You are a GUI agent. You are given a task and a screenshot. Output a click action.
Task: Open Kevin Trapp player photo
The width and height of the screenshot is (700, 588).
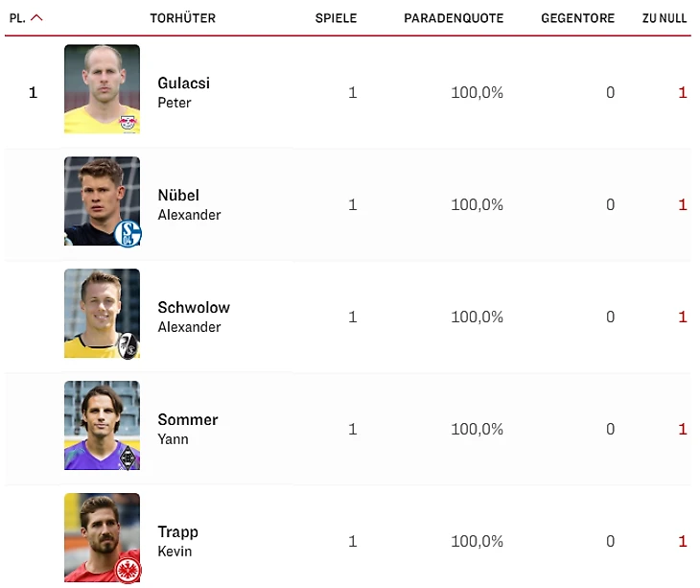pos(102,537)
